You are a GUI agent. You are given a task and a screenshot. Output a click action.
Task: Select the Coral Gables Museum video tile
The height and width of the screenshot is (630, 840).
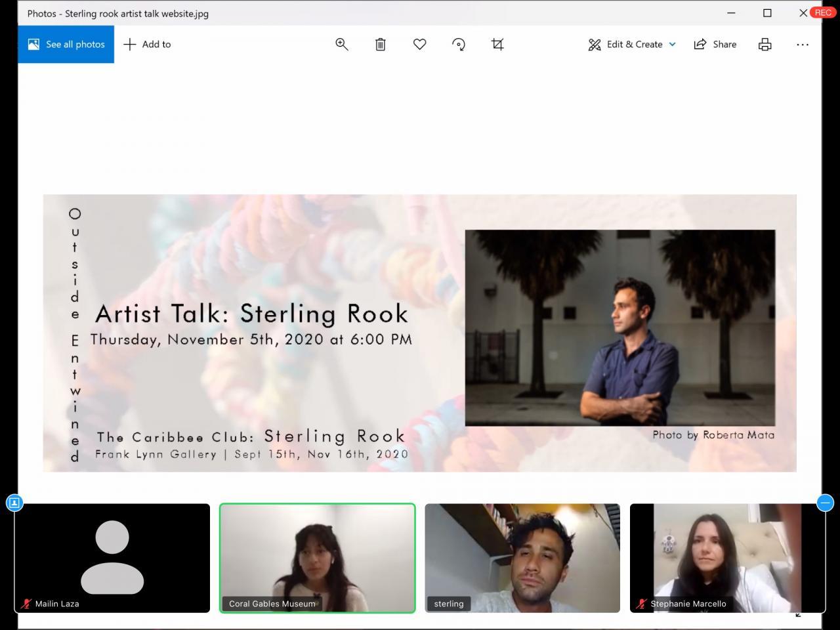[x=317, y=558]
